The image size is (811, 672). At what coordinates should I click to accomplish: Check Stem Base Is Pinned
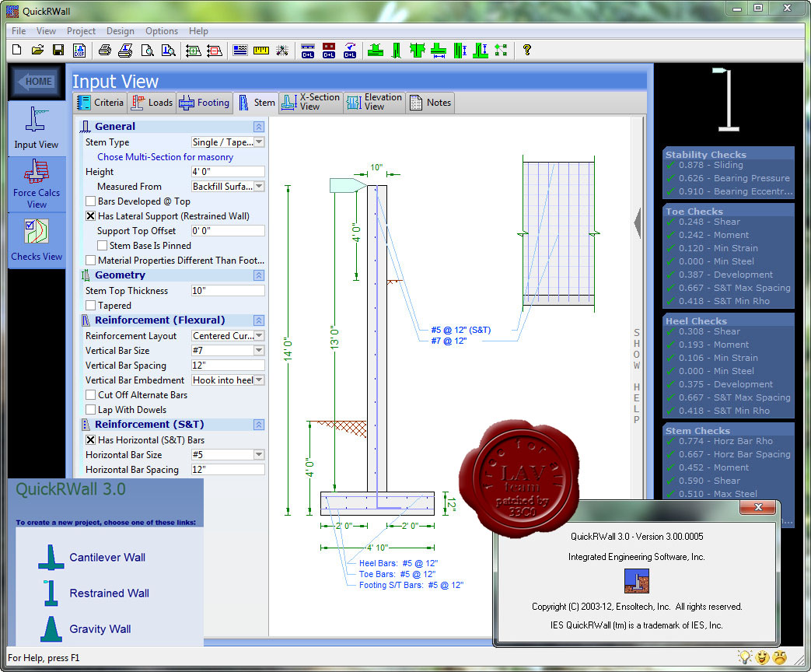pos(103,246)
